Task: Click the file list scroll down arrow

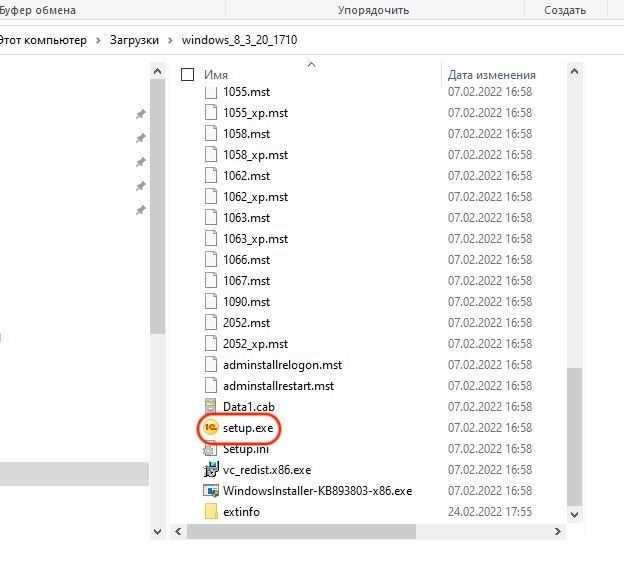Action: (574, 514)
